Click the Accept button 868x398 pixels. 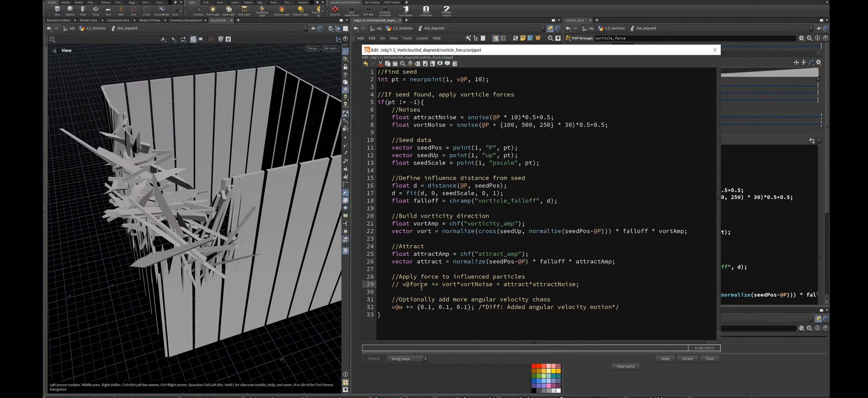(x=687, y=359)
